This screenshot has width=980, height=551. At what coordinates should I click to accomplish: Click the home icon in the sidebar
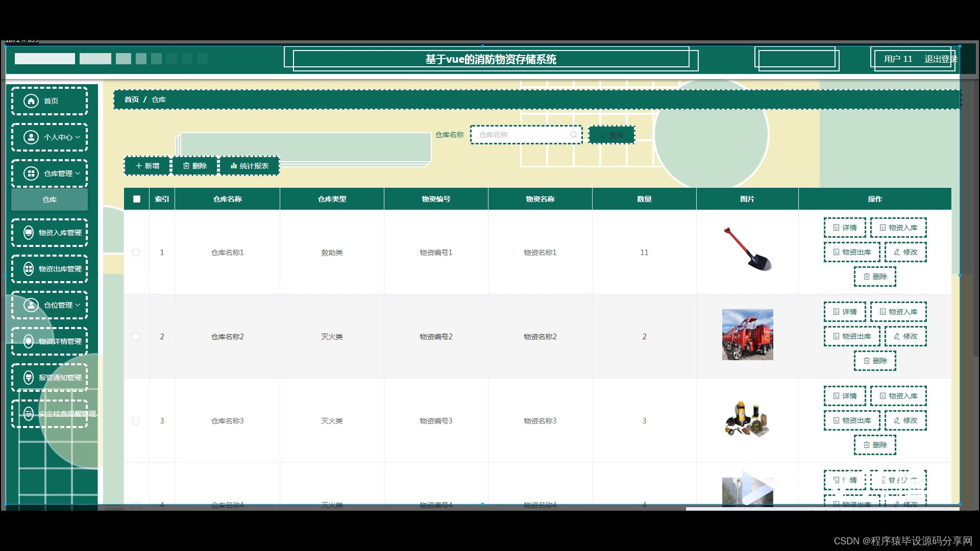pyautogui.click(x=31, y=101)
